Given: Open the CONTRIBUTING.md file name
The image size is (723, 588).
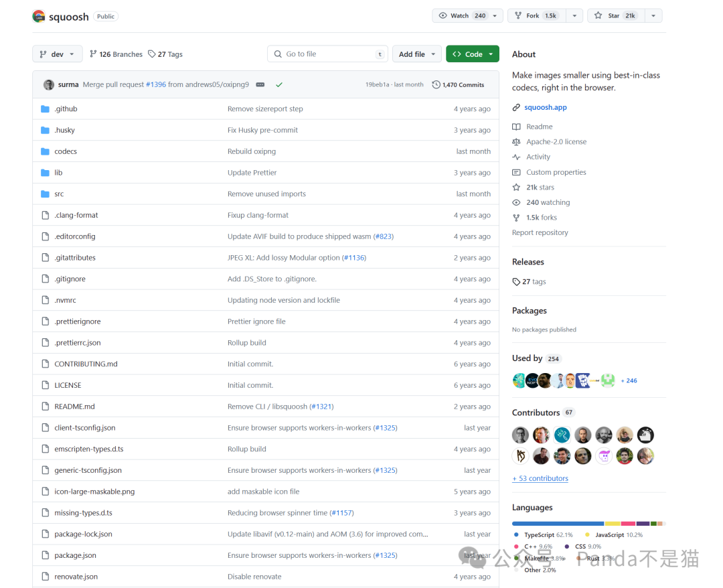Looking at the screenshot, I should [86, 364].
